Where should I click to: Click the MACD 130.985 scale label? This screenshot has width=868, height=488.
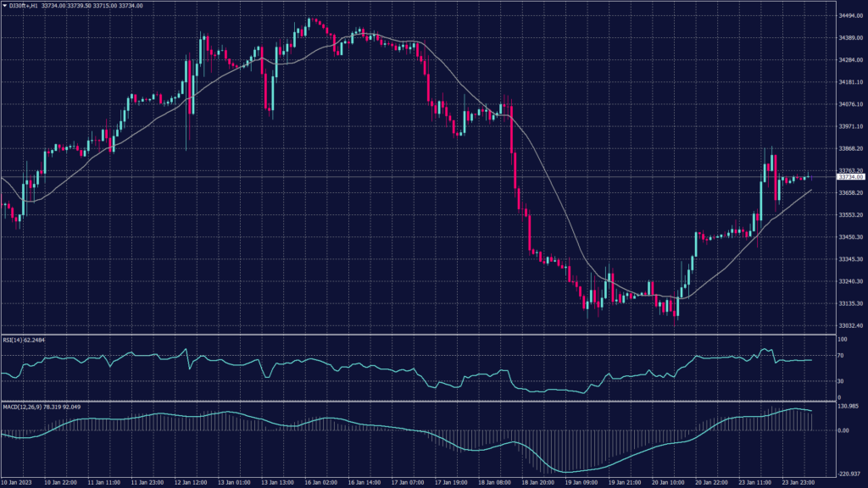pos(849,408)
